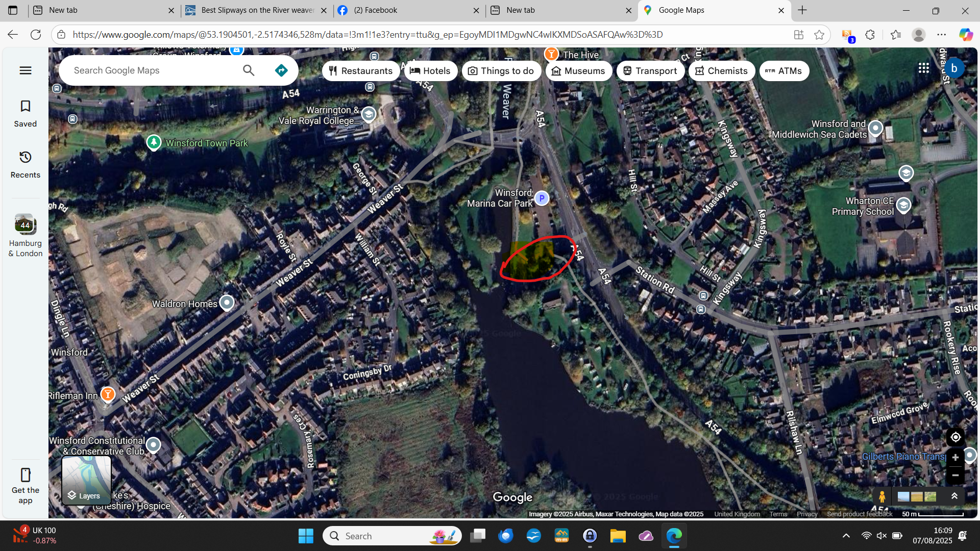Drop the Street View pegman

(881, 496)
